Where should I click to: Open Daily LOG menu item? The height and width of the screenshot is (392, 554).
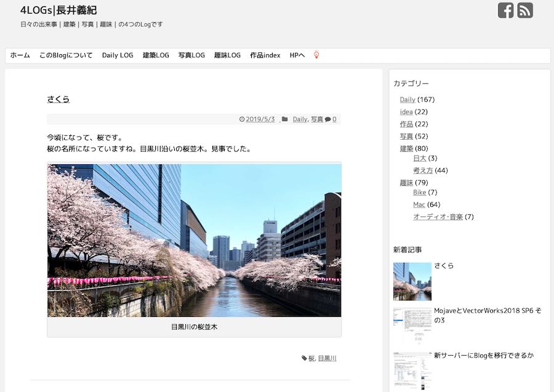tap(118, 55)
